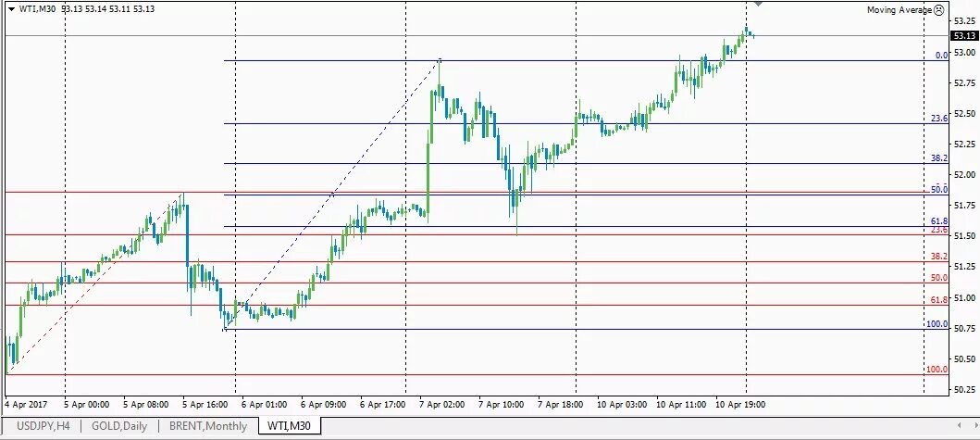Image resolution: width=980 pixels, height=440 pixels.
Task: Select the blue Fibonacci 50.0 level label
Action: 939,189
